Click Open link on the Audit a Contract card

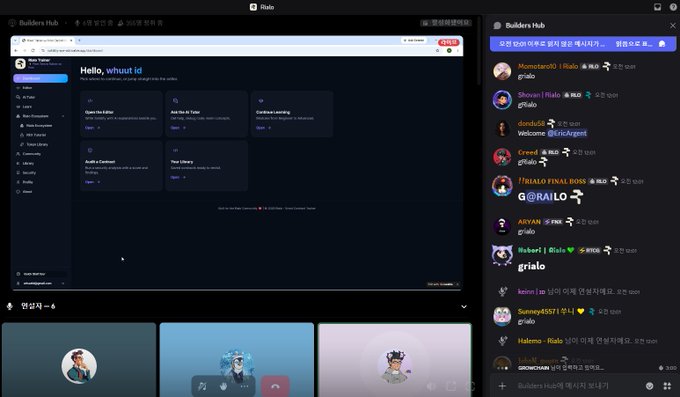[x=92, y=182]
